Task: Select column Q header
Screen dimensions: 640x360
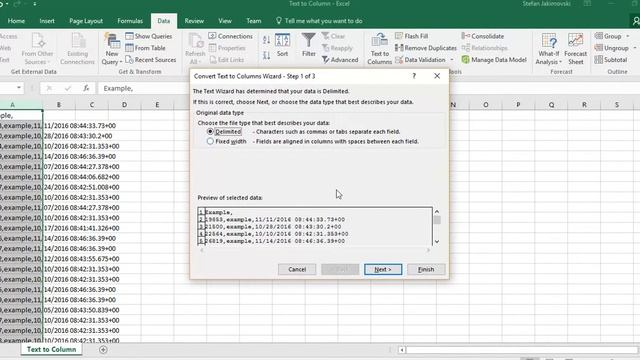Action: click(551, 105)
